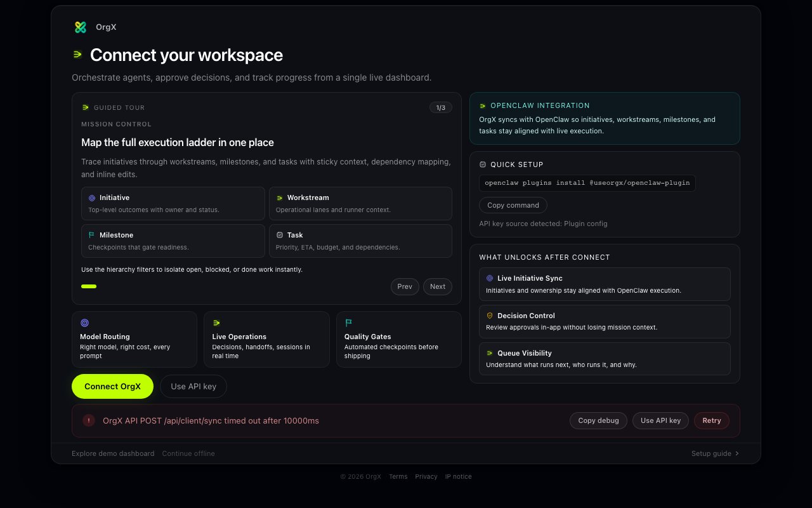Viewport: 812px width, 508px height.
Task: Click the red error alert icon
Action: coord(89,420)
